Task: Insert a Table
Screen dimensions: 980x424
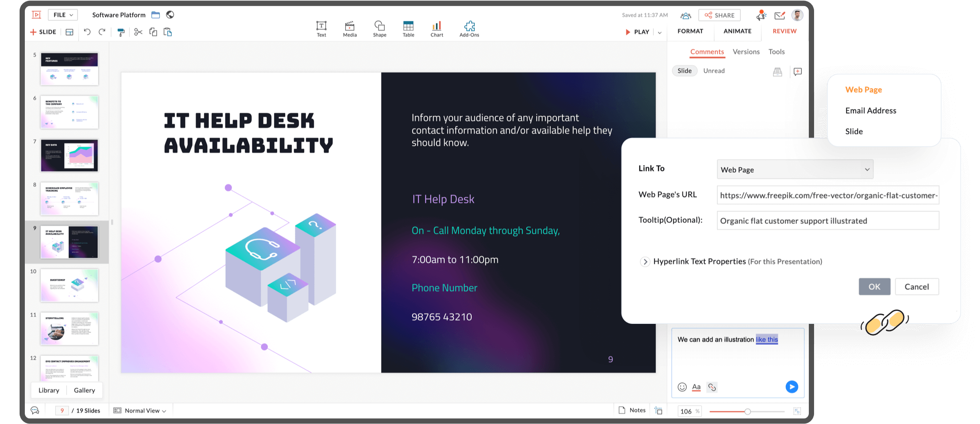Action: tap(408, 29)
